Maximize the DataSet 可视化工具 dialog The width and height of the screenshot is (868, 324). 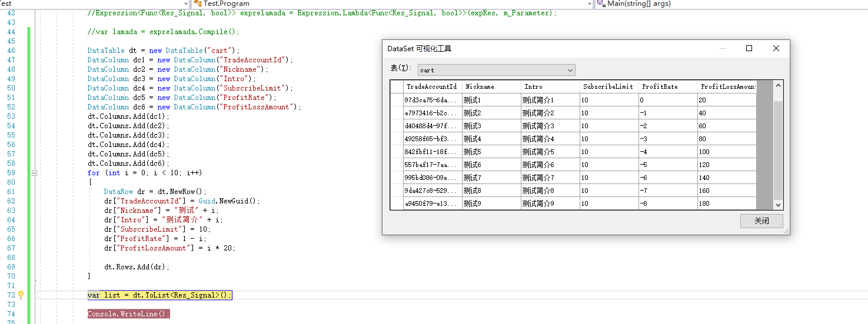click(749, 49)
